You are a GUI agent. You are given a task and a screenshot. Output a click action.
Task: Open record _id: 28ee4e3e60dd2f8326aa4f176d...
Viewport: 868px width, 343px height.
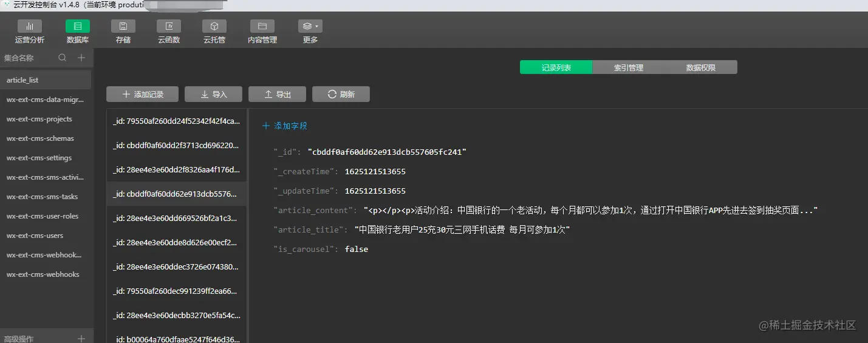(177, 169)
